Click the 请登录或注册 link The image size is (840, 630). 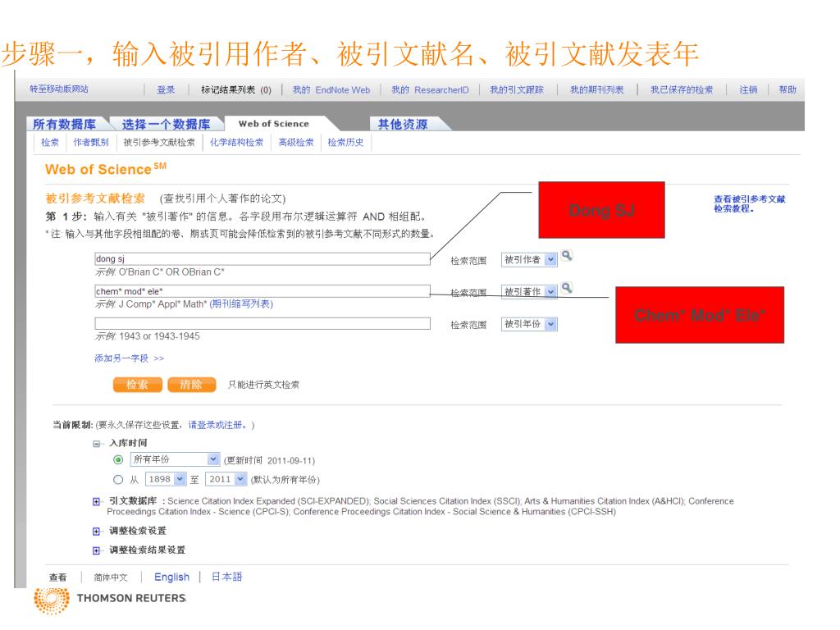click(x=217, y=425)
